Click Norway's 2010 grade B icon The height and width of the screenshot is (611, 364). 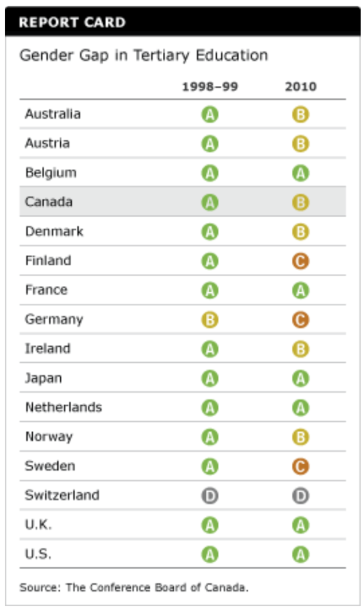301,437
